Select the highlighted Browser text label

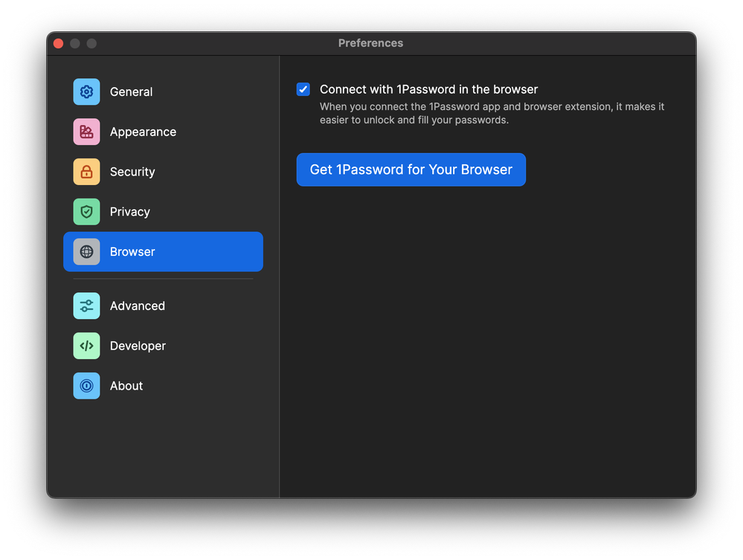(x=132, y=252)
